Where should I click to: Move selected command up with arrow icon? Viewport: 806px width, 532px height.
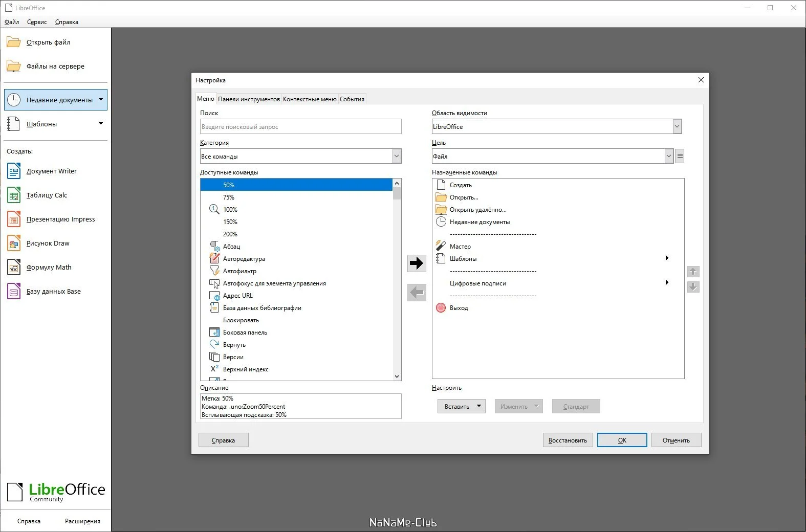pyautogui.click(x=693, y=272)
